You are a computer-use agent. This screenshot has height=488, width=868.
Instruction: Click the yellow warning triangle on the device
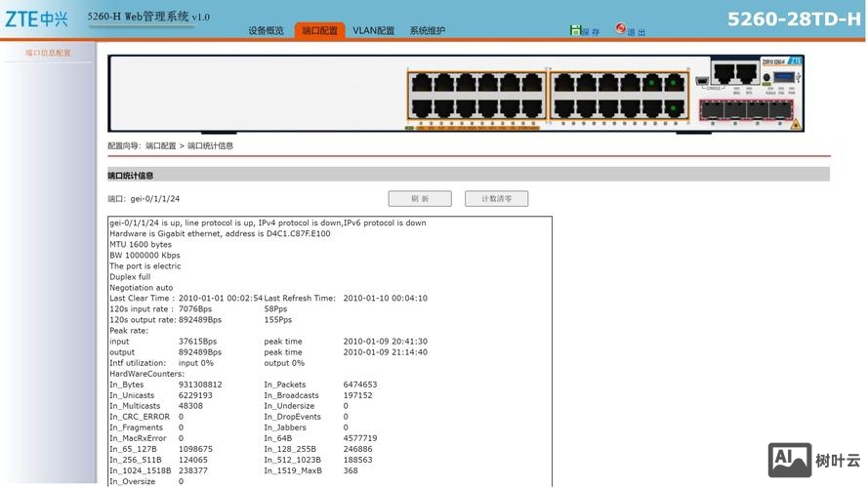pos(797,124)
